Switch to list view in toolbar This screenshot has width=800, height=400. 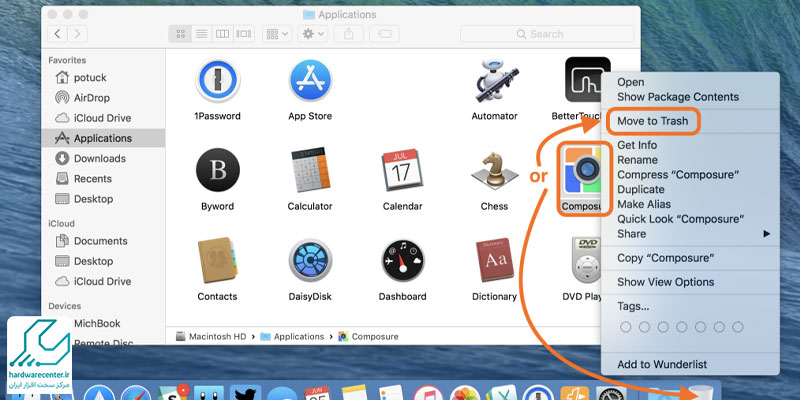click(200, 34)
